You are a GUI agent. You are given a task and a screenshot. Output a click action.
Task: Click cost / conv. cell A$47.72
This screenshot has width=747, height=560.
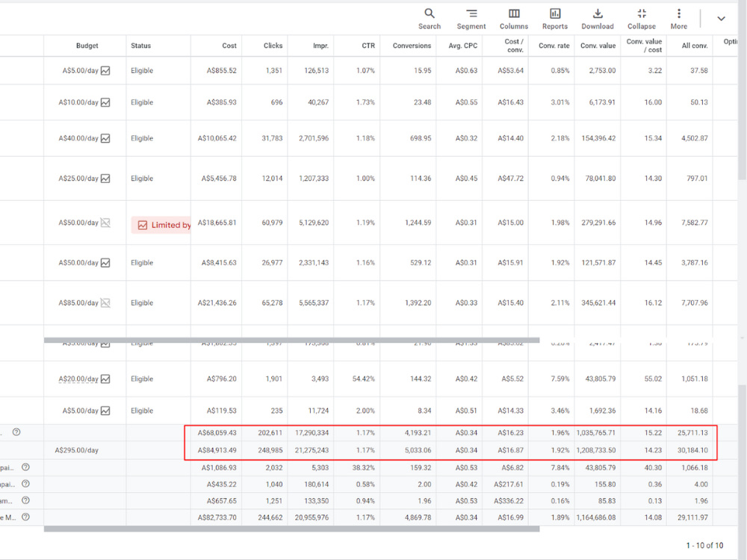tap(511, 178)
